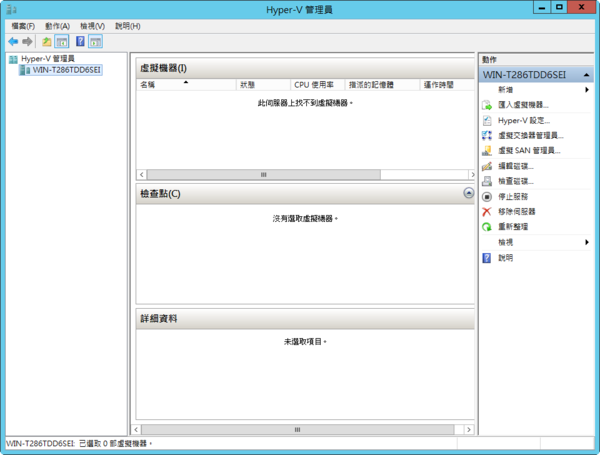Click the Hyper-V 管理員 tree root icon
Image resolution: width=600 pixels, height=455 pixels.
13,59
